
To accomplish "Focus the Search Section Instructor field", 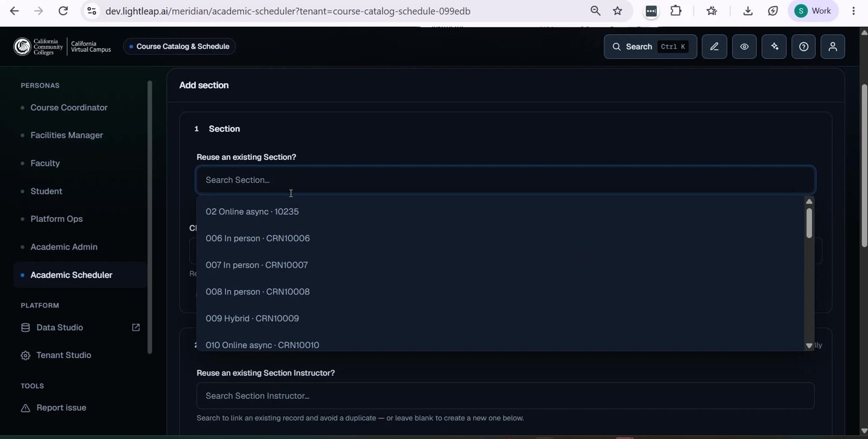I will [505, 396].
